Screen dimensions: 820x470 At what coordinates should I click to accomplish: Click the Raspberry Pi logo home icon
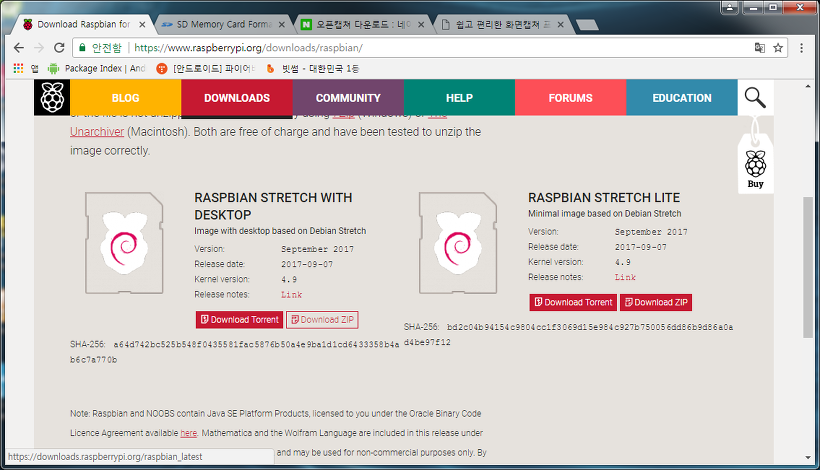[x=52, y=97]
